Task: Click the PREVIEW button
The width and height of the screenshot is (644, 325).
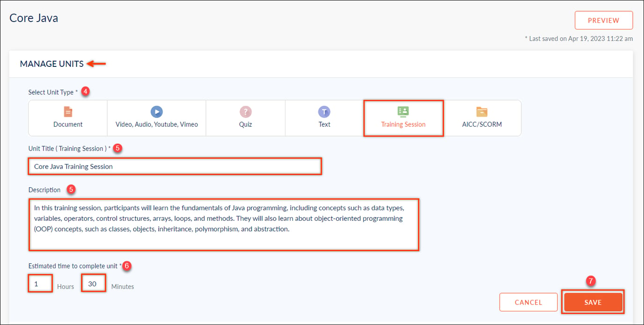Action: click(x=604, y=21)
